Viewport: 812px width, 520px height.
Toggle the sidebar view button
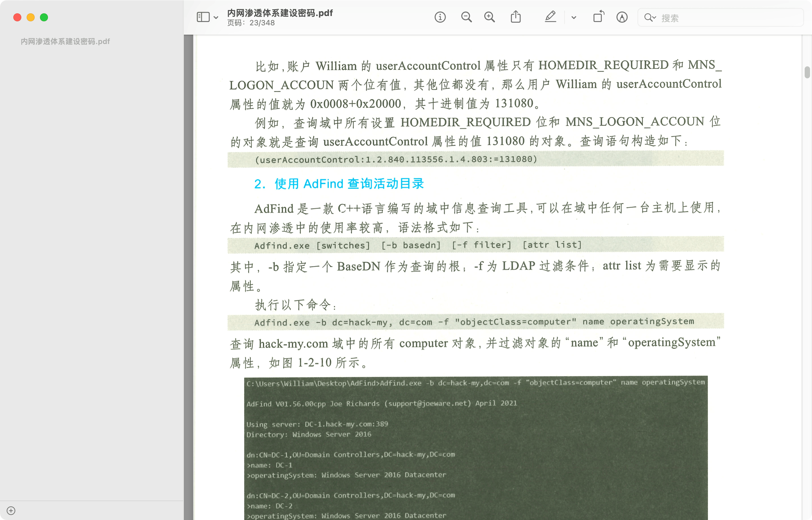[x=203, y=17]
